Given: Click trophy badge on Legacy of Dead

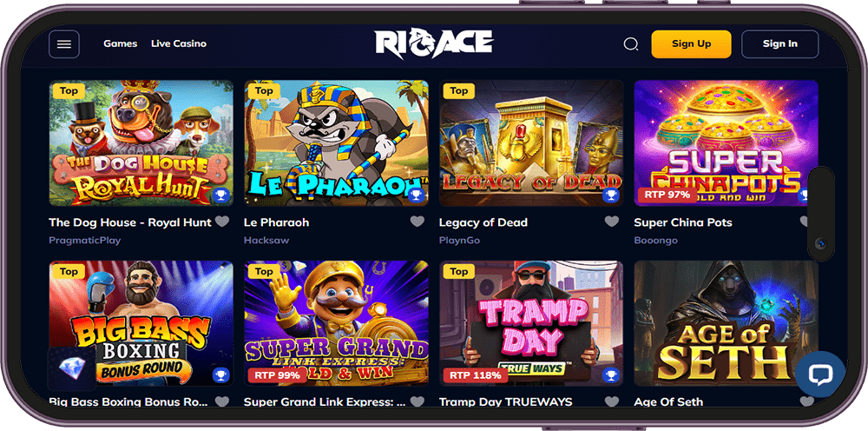Looking at the screenshot, I should click(610, 195).
